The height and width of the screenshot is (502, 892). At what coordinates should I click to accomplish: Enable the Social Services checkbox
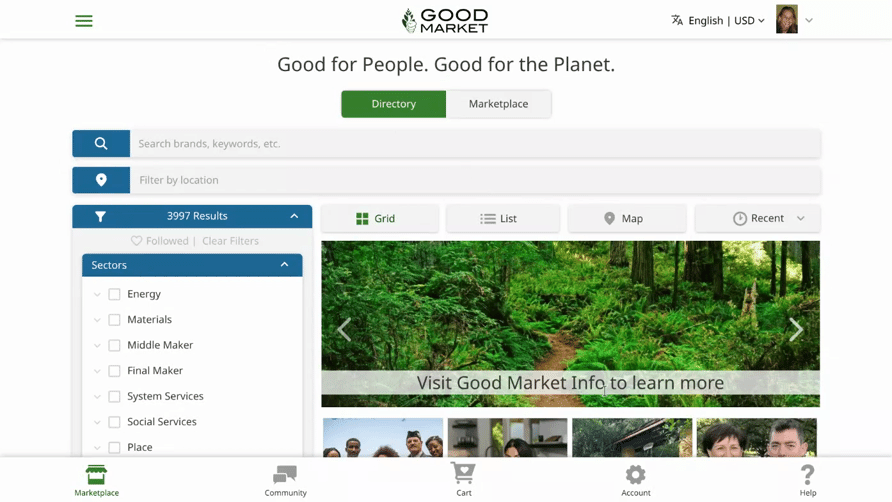114,422
